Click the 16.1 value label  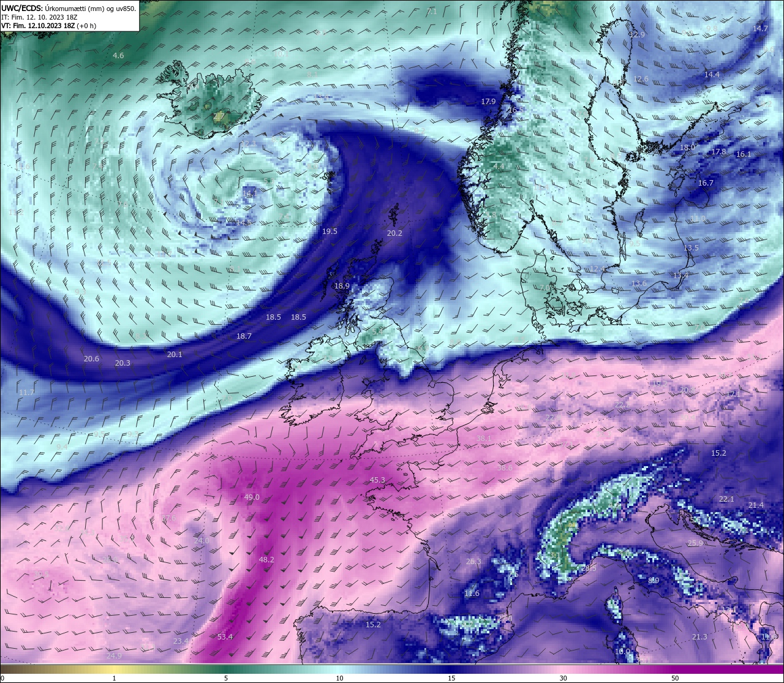(743, 154)
